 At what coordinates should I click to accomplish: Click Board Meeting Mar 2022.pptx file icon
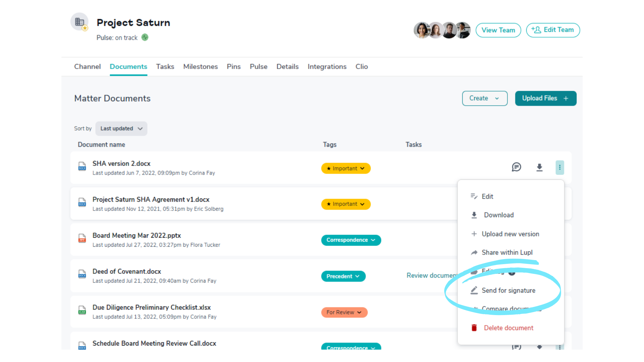(x=82, y=238)
